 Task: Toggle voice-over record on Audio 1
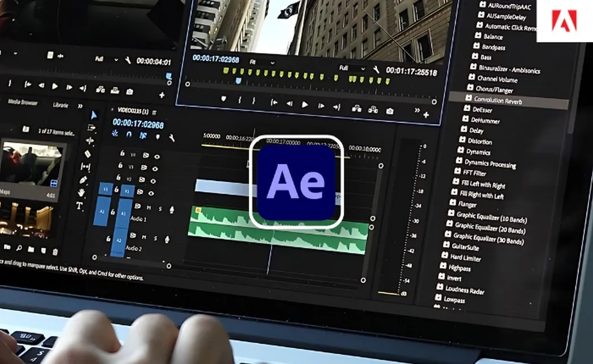coord(172,210)
